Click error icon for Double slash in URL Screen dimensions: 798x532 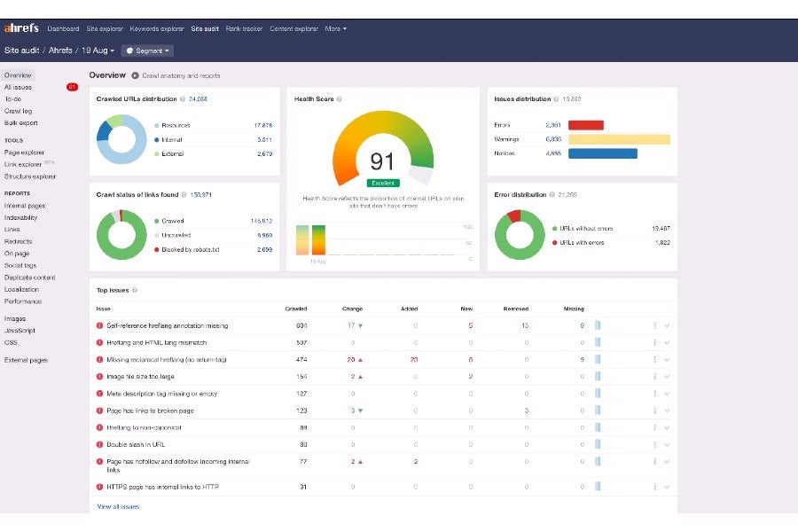click(99, 444)
